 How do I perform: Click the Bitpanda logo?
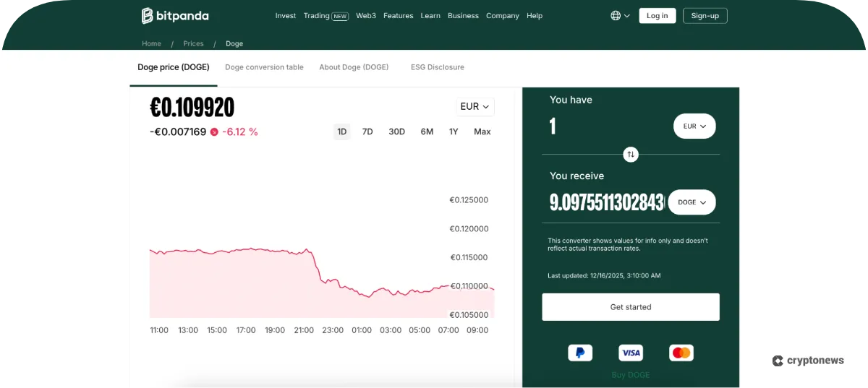175,15
